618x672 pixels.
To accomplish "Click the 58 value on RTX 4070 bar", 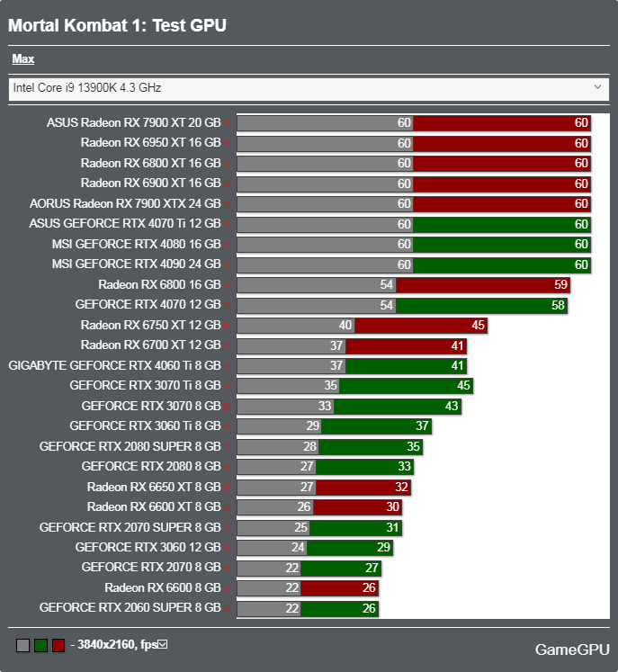I will tap(558, 305).
